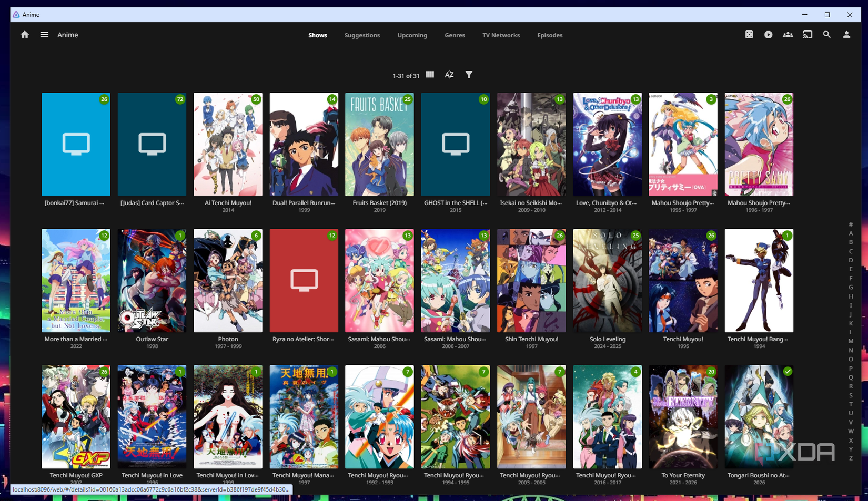The height and width of the screenshot is (501, 868).
Task: Switch to the Genres tab
Action: click(455, 35)
